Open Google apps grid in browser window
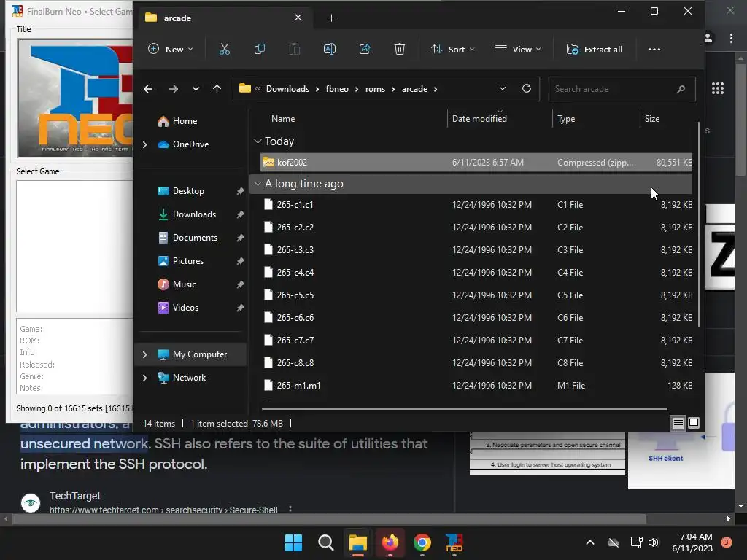747x560 pixels. pyautogui.click(x=718, y=88)
